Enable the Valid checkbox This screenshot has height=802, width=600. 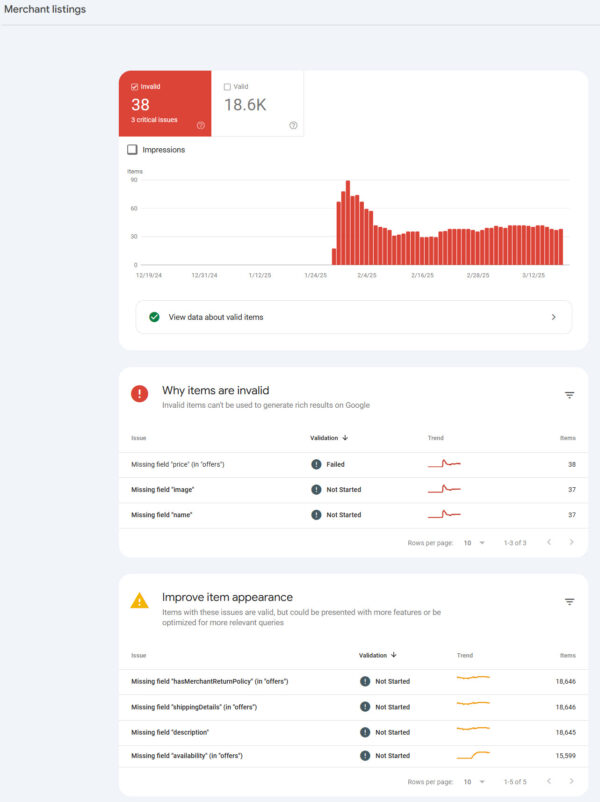point(227,87)
